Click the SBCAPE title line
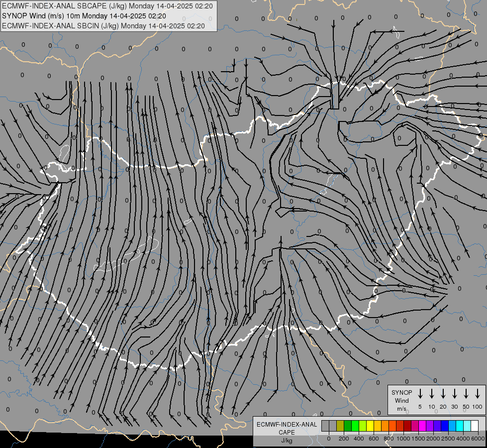This screenshot has width=487, height=448. pos(107,6)
